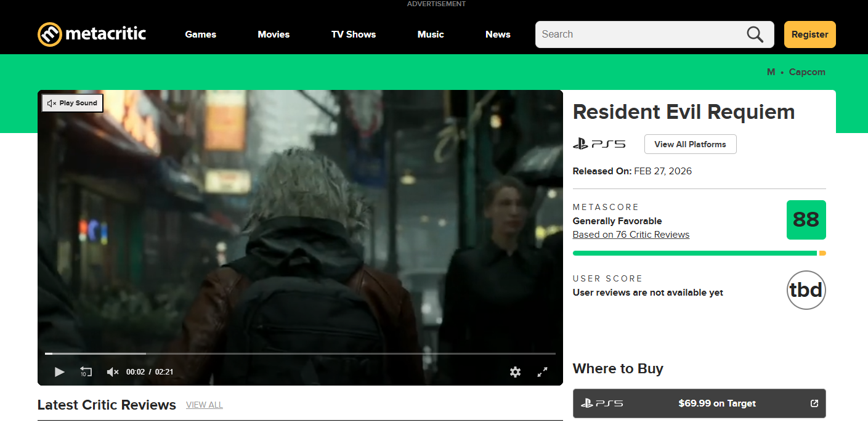Open video player settings gear
Image resolution: width=868 pixels, height=425 pixels.
point(515,372)
